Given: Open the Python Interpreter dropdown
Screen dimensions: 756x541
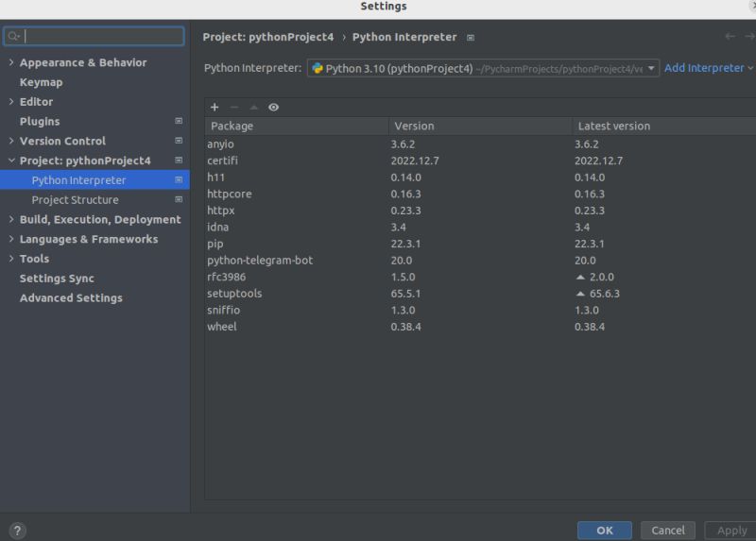Looking at the screenshot, I should click(483, 68).
